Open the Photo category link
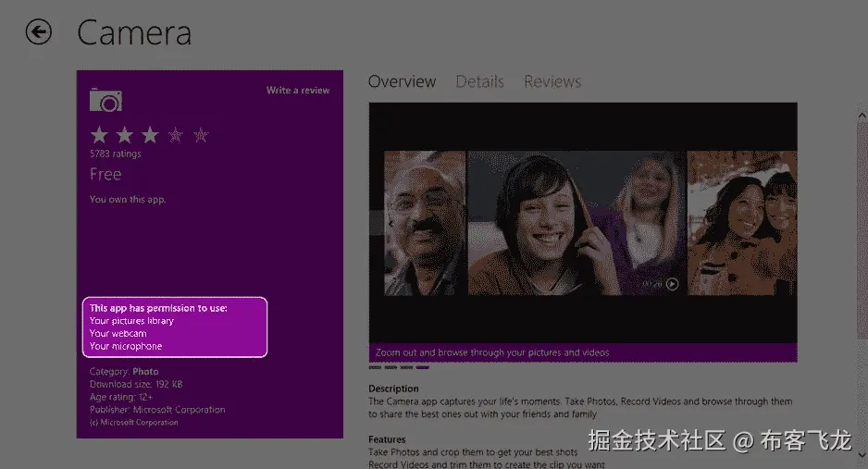This screenshot has height=469, width=868. click(x=145, y=372)
